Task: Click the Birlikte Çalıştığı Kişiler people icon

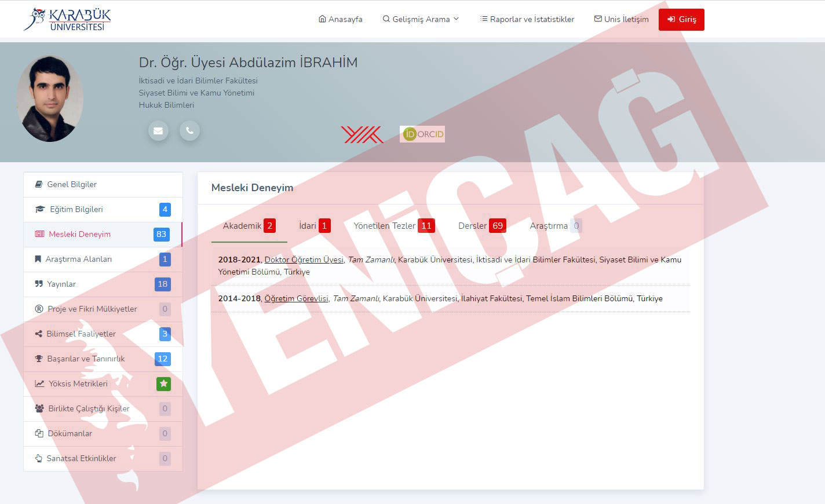Action: click(x=39, y=408)
